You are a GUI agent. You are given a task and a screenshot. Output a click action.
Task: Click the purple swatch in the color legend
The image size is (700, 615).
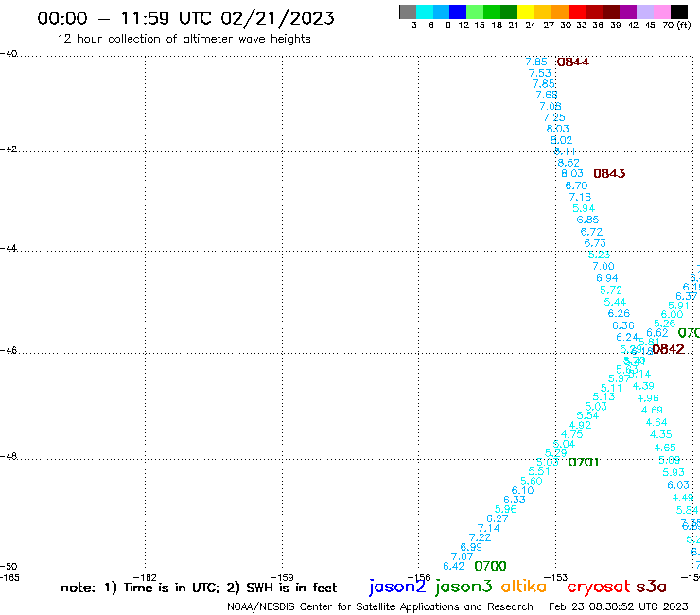[x=628, y=12]
